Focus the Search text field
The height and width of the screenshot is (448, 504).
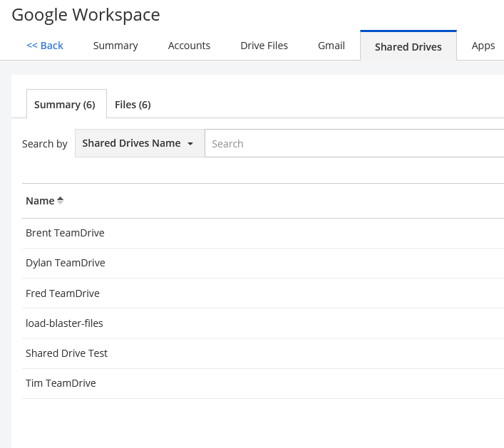point(354,143)
